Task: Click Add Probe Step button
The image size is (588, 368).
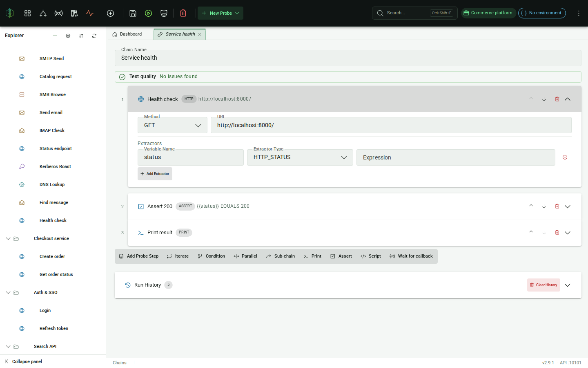Action: [x=139, y=256]
